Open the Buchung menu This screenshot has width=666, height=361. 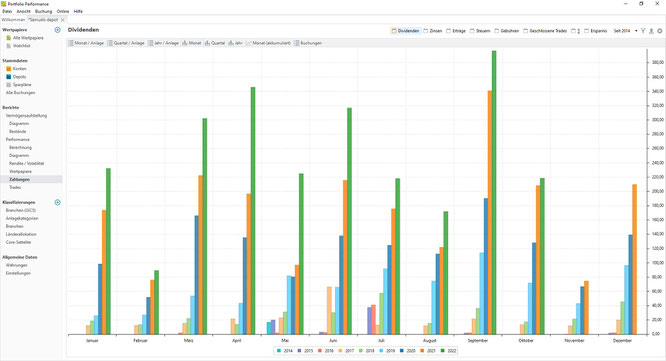click(43, 11)
